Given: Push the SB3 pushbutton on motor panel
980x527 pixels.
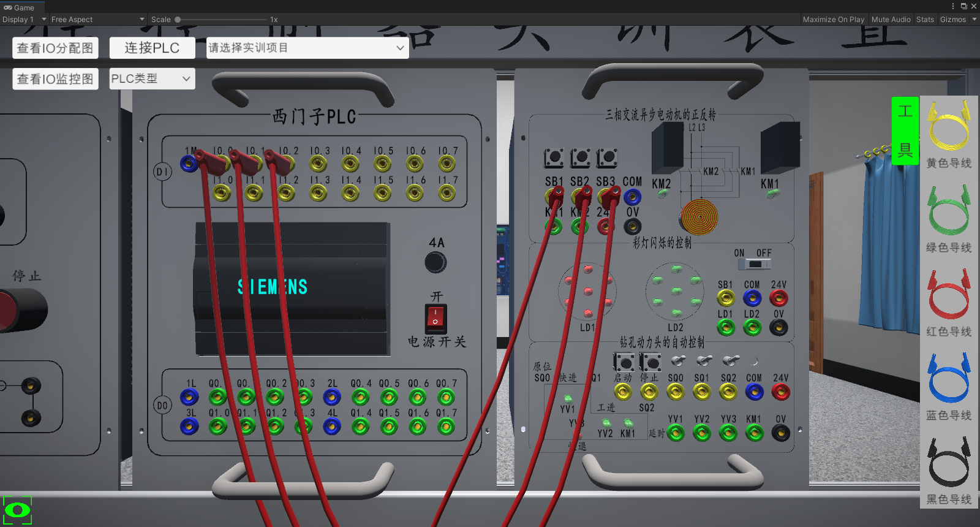Looking at the screenshot, I should (606, 158).
